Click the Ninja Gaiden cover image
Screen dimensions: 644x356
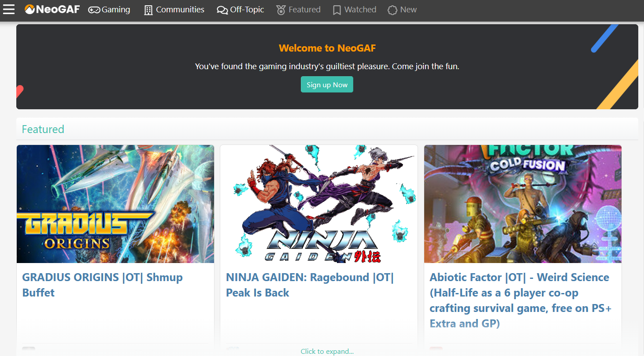(319, 204)
